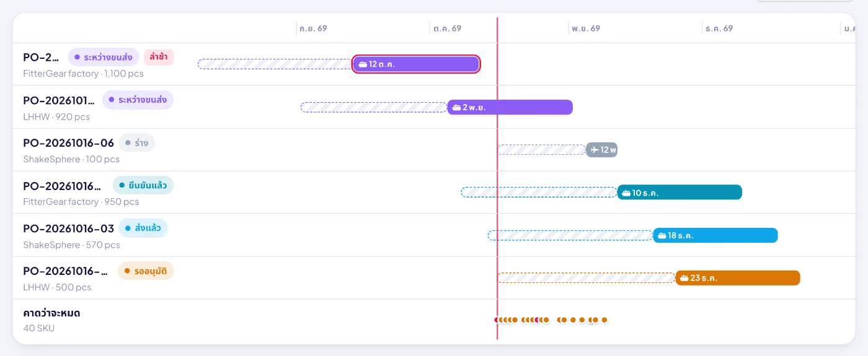868x356 pixels.
Task: Click the ก.ย. 69 month header
Action: click(313, 28)
